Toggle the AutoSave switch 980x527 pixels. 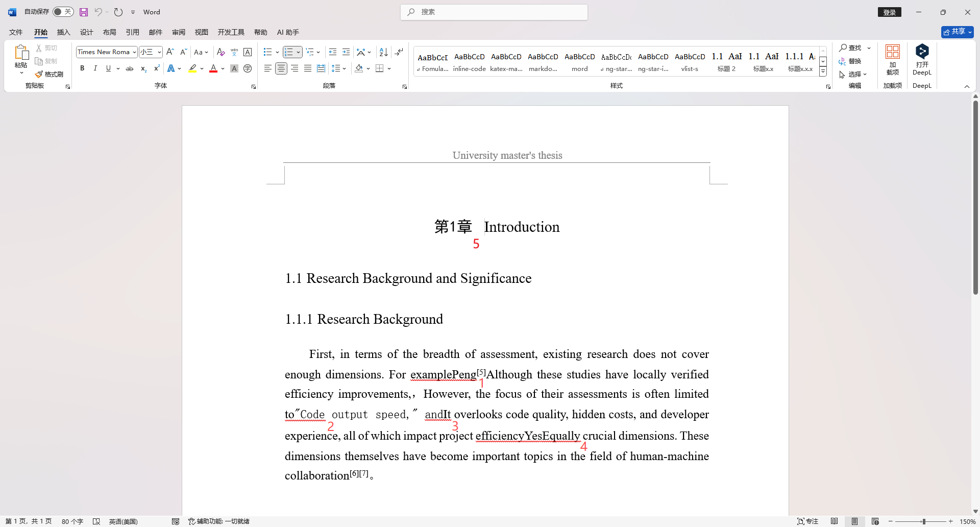63,12
